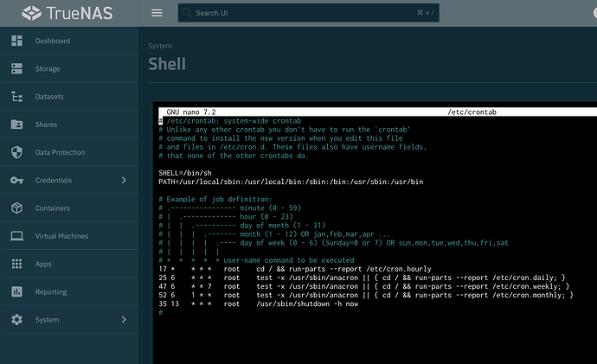Click the /etc/crontab filename in the nano header
597x364 pixels.
click(x=472, y=112)
